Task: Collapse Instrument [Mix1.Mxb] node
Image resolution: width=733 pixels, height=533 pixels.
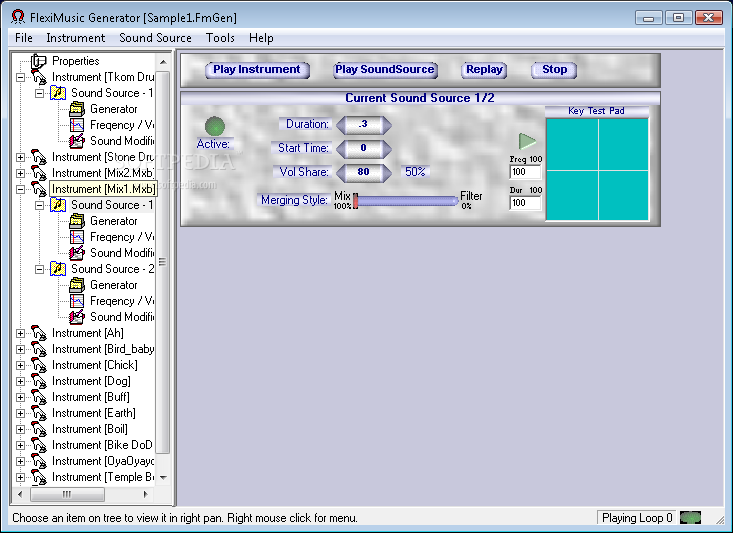Action: coord(21,189)
